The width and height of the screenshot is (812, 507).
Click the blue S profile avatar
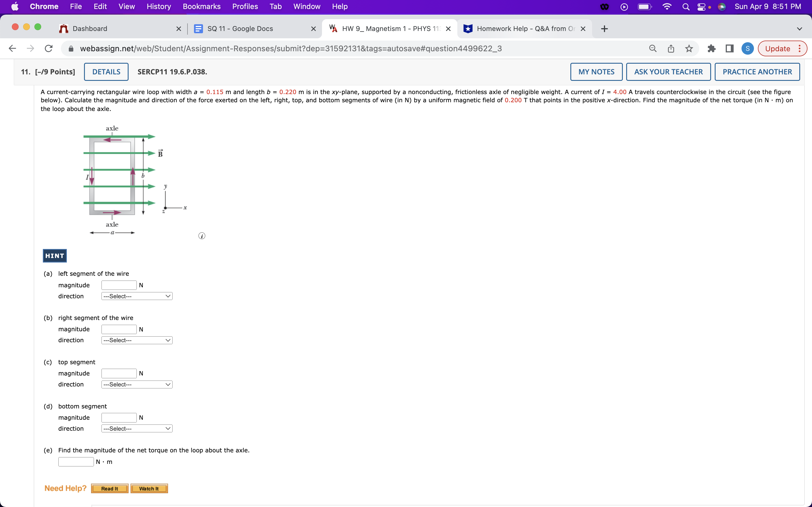(747, 48)
